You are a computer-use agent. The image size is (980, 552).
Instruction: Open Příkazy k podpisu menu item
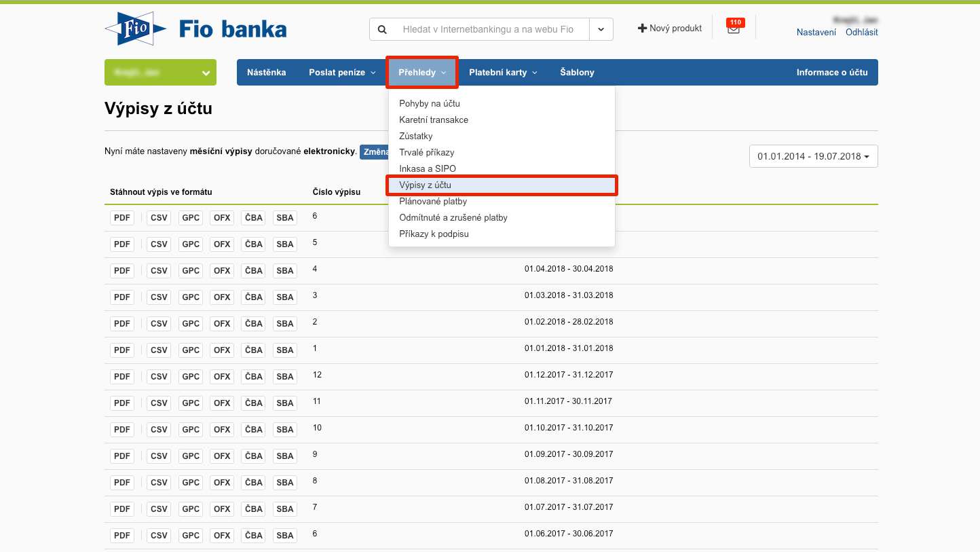pyautogui.click(x=434, y=234)
